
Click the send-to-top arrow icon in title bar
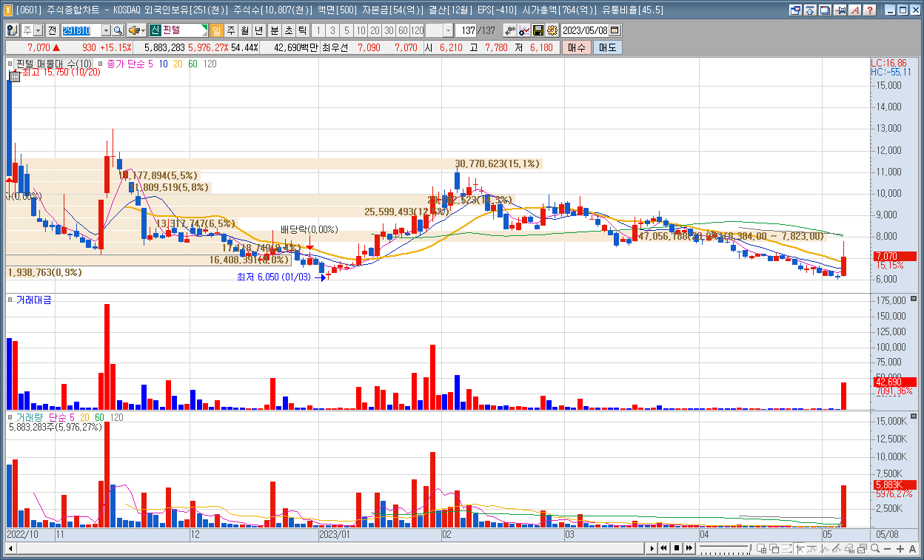810,10
